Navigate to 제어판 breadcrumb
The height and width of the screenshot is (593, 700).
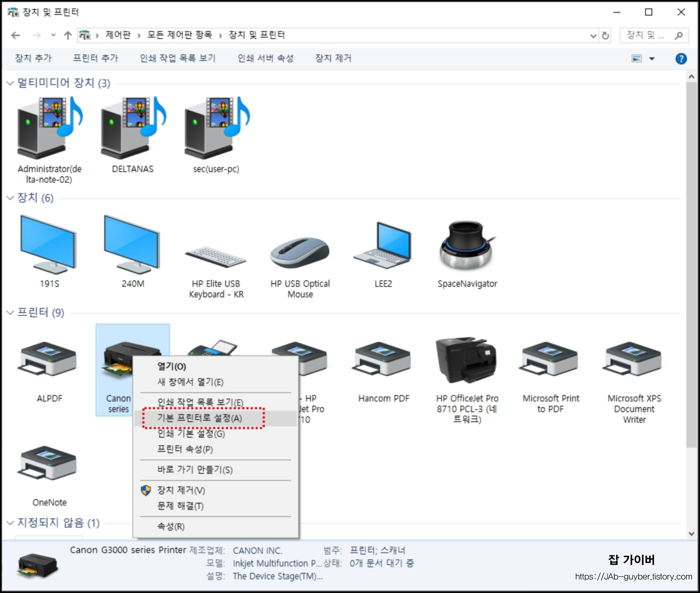118,35
